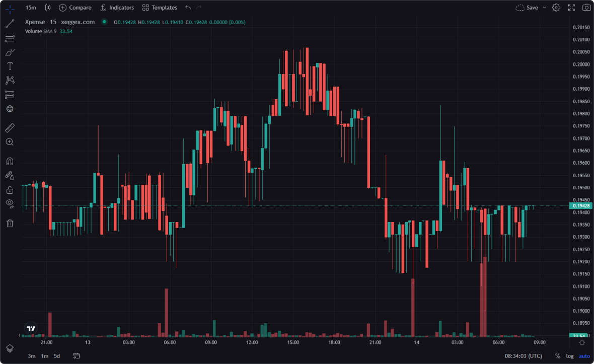Open the candlestick chart type menu
This screenshot has width=594, height=364.
coord(48,8)
